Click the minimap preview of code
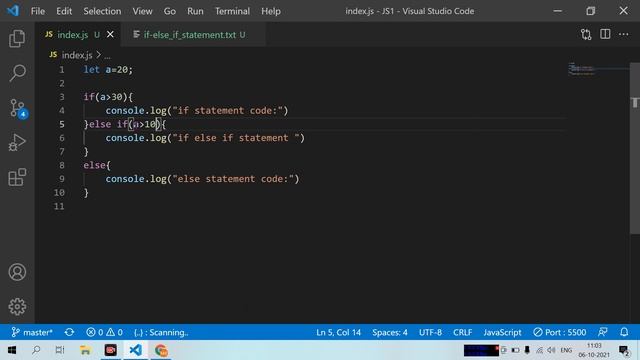This screenshot has height=360, width=640. 582,69
